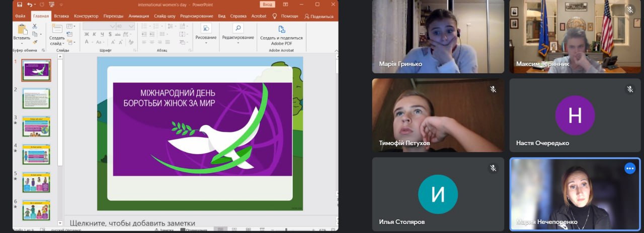Select slide 3 thumbnail in the slide panel
The height and width of the screenshot is (233, 644).
(36, 126)
